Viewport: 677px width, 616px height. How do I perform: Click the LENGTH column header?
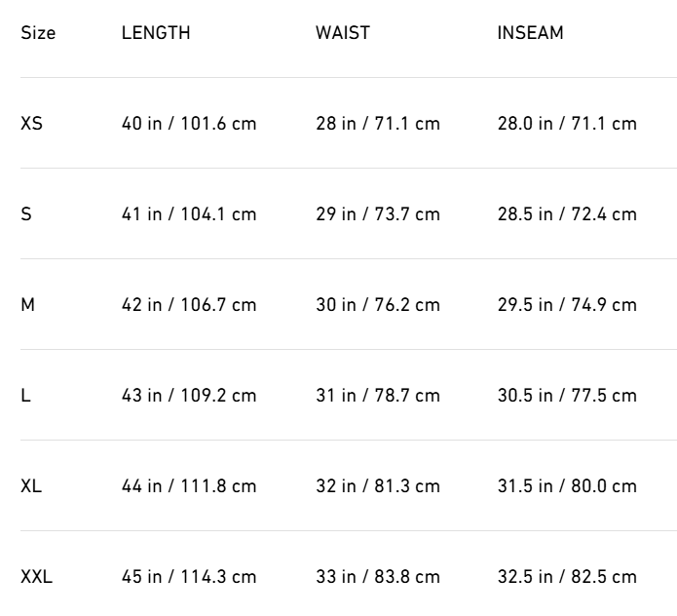tap(156, 33)
